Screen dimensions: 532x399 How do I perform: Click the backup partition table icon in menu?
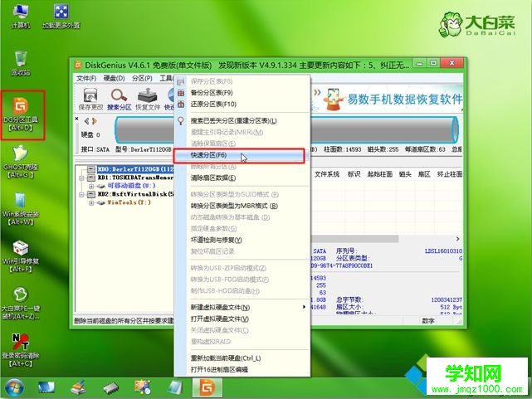coord(181,93)
